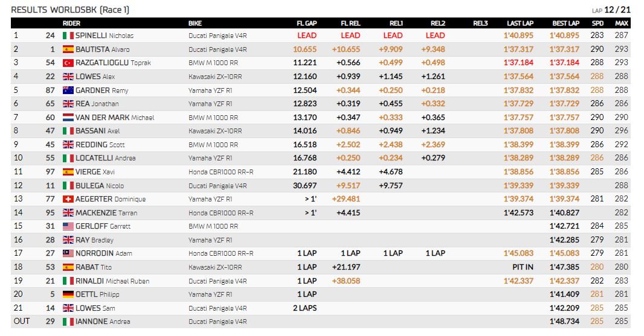Click the LAP 12 / 21 counter

[611, 10]
